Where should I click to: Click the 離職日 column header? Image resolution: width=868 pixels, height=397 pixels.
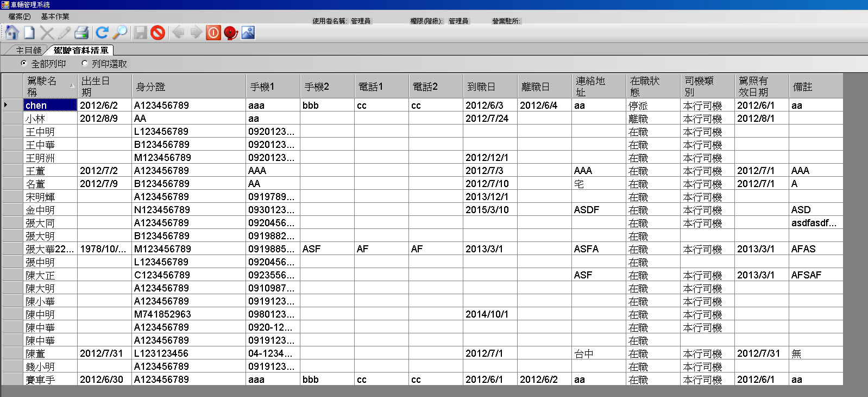pos(544,86)
